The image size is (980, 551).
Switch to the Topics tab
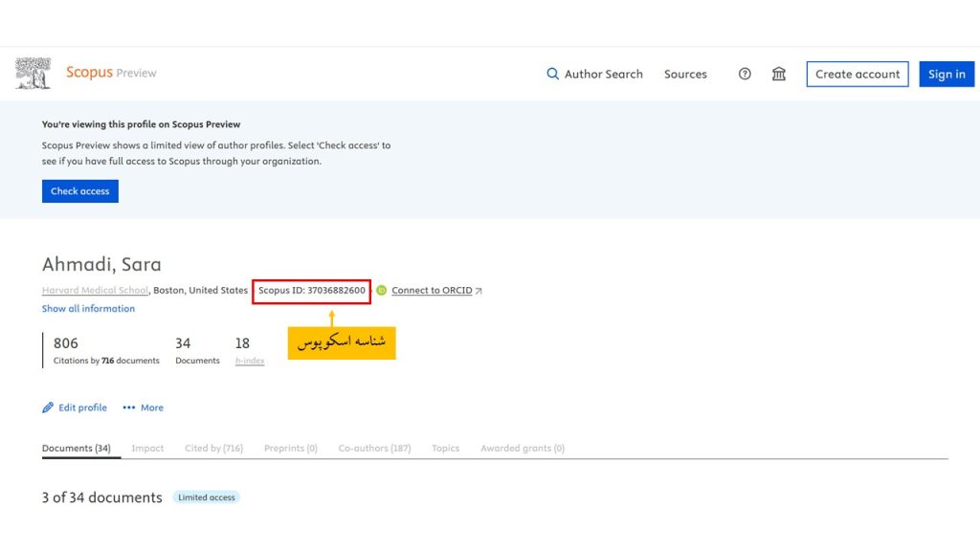[446, 448]
